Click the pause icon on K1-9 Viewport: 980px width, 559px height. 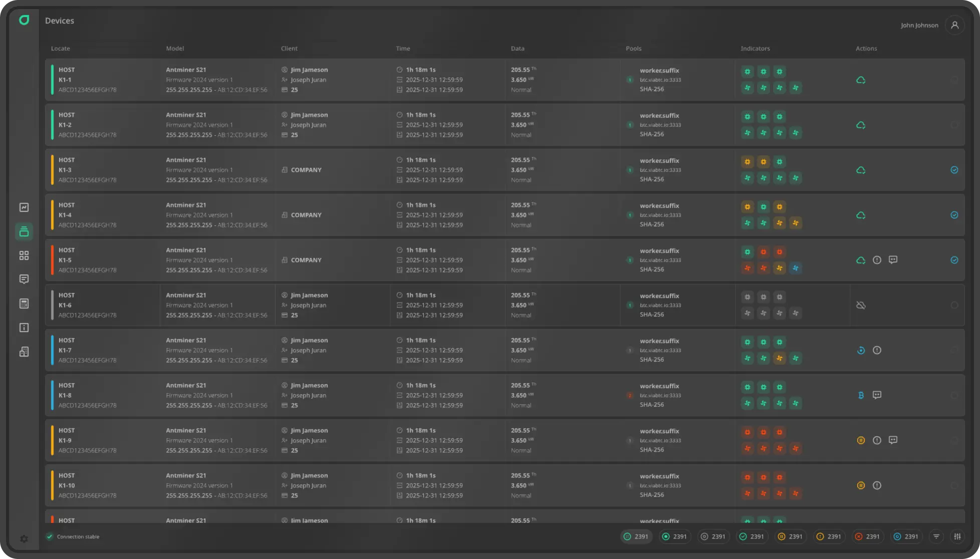point(861,440)
